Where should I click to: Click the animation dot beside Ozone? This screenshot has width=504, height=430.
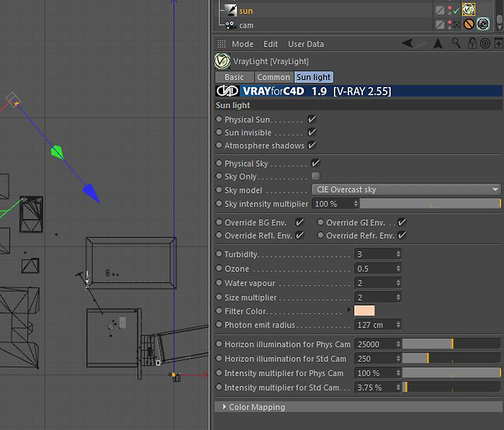(219, 268)
